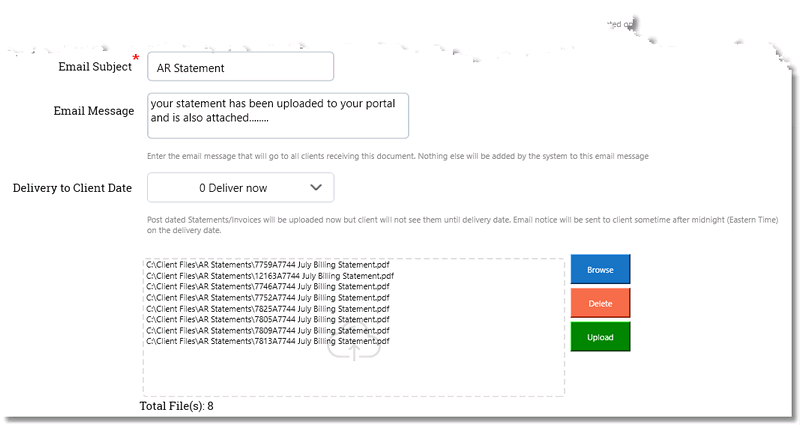800x425 pixels.
Task: Open the Delivery to Client Date dropdown
Action: pos(240,188)
